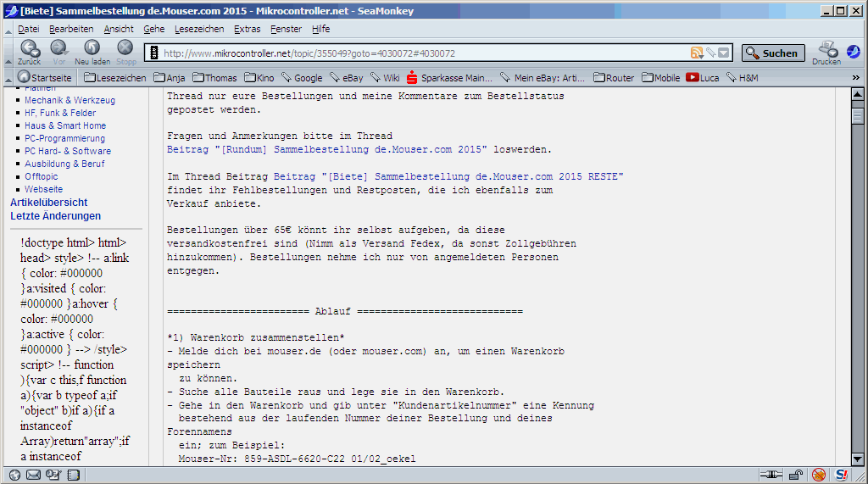Collapse the navigation toolbar grippy
Viewport: 868px width, 484px height.
point(8,53)
